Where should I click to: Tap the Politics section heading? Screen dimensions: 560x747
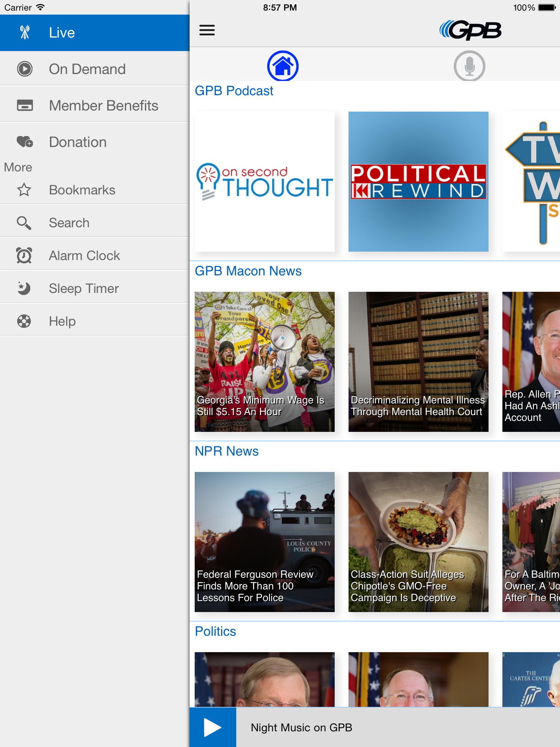coord(215,631)
